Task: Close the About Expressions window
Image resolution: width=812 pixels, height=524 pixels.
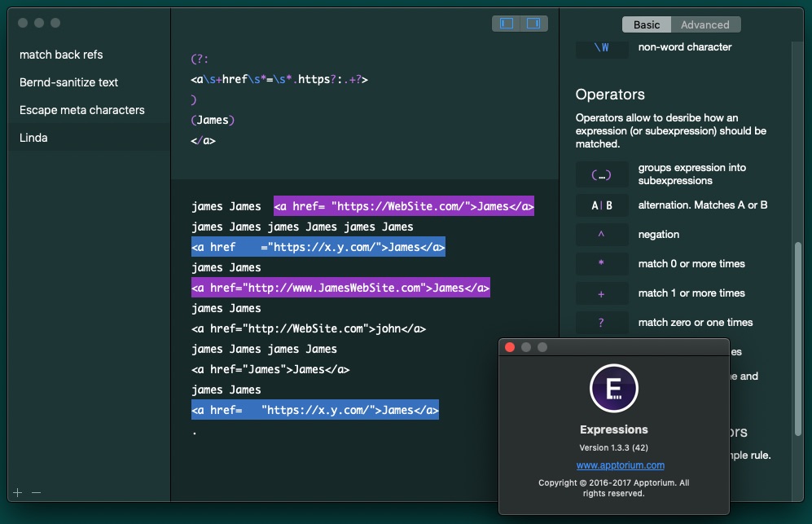Action: (x=510, y=347)
